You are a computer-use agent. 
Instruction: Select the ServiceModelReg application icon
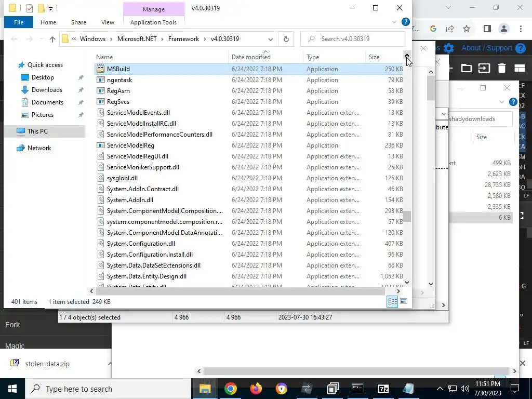(x=100, y=145)
